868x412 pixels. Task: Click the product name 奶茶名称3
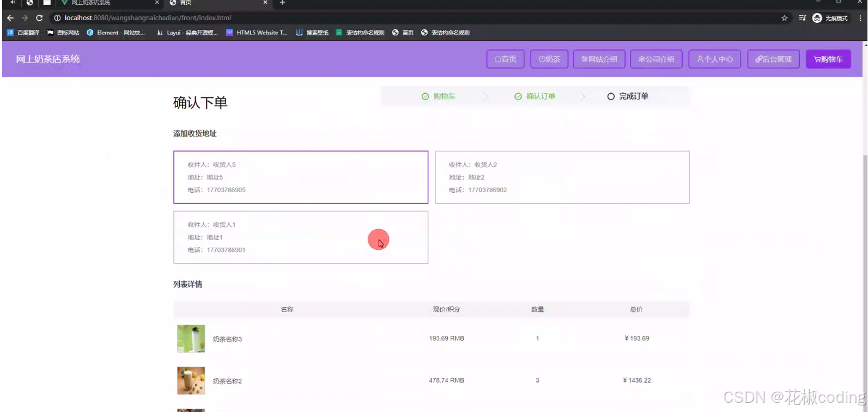point(227,339)
